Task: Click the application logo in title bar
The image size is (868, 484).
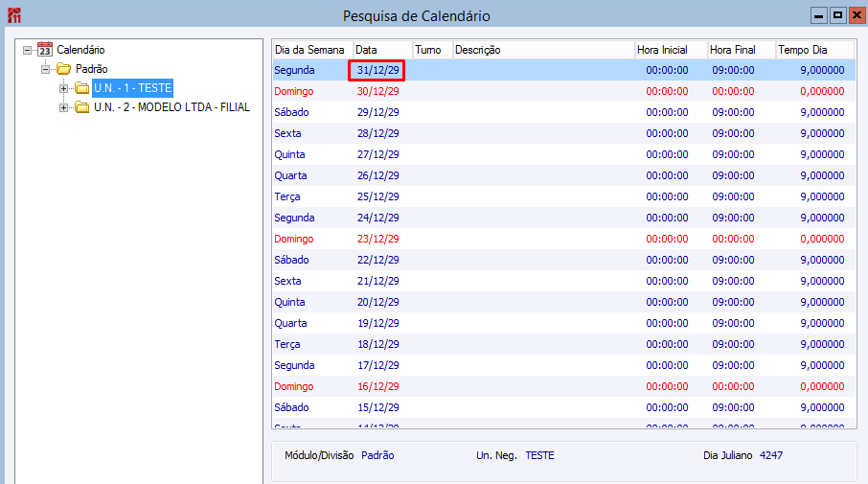Action: point(14,15)
